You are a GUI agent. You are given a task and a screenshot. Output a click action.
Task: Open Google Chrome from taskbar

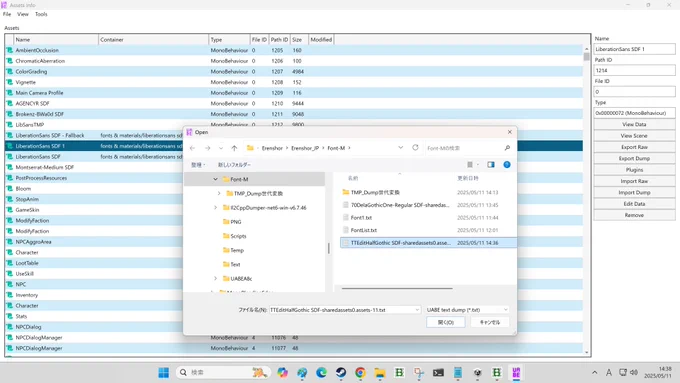coord(360,373)
